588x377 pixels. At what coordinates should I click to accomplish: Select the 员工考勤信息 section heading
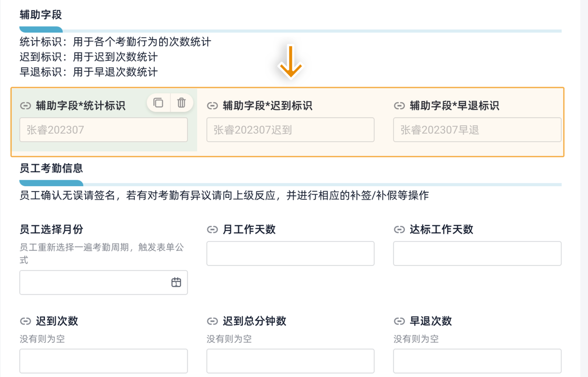[x=51, y=168]
